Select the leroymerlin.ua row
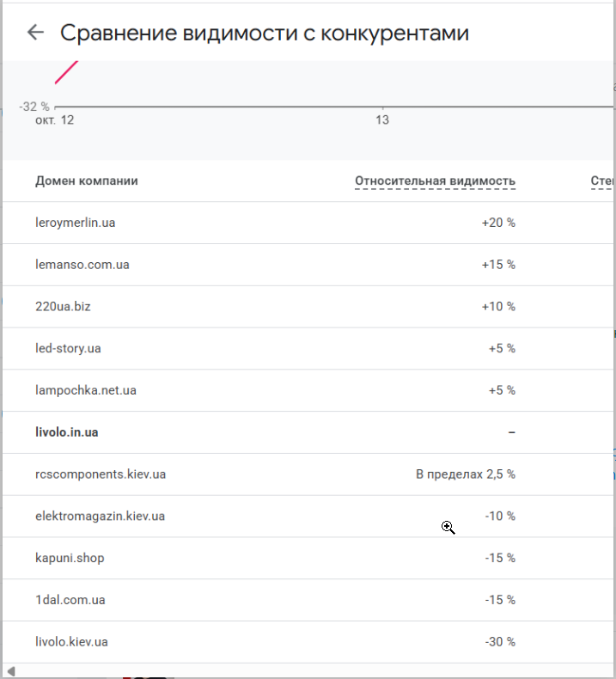Viewport: 616px width, 679px height. coord(308,223)
